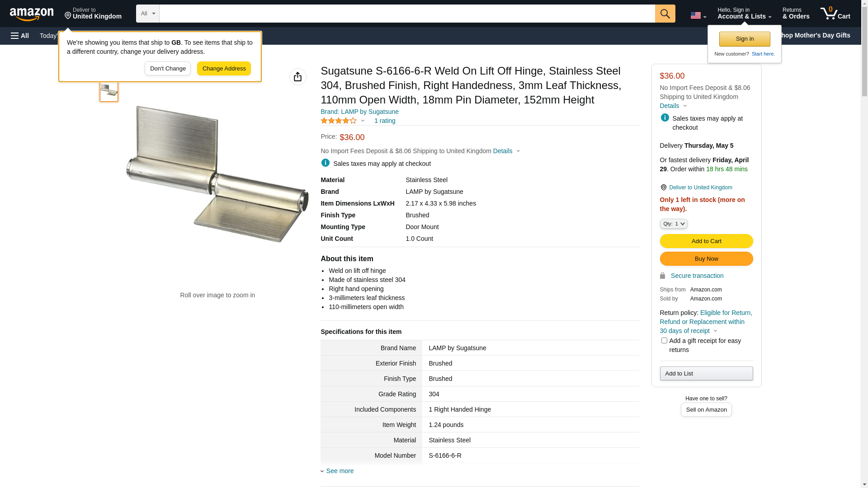Click the share icon on product image
The image size is (868, 488).
(x=297, y=77)
